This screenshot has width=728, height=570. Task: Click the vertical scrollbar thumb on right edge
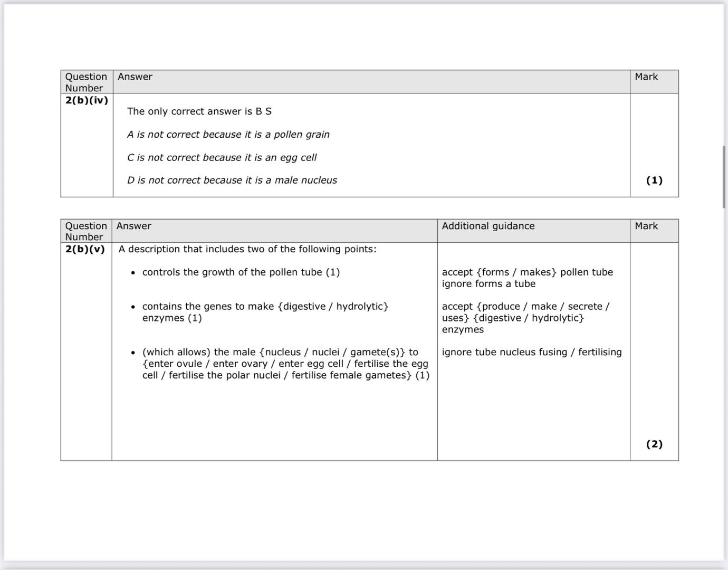[724, 177]
